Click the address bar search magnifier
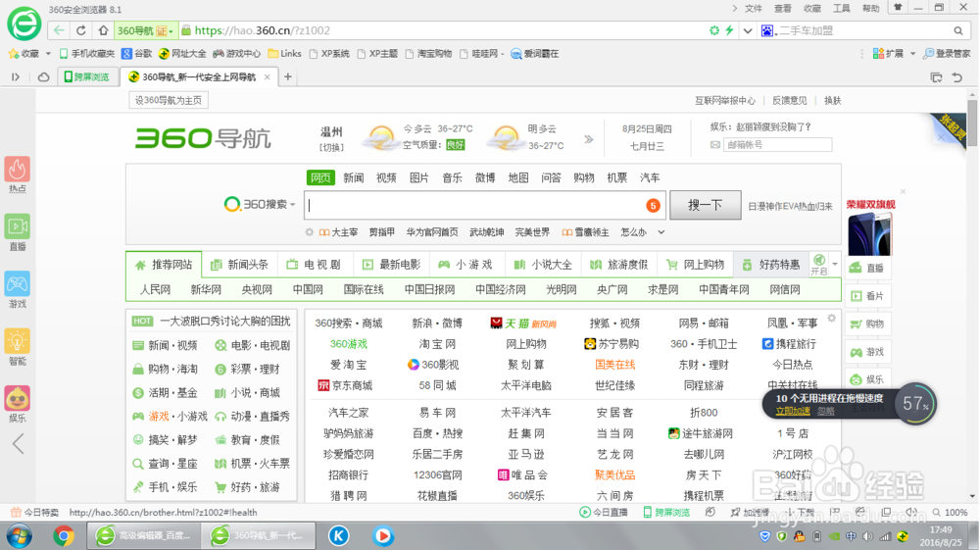 958,30
